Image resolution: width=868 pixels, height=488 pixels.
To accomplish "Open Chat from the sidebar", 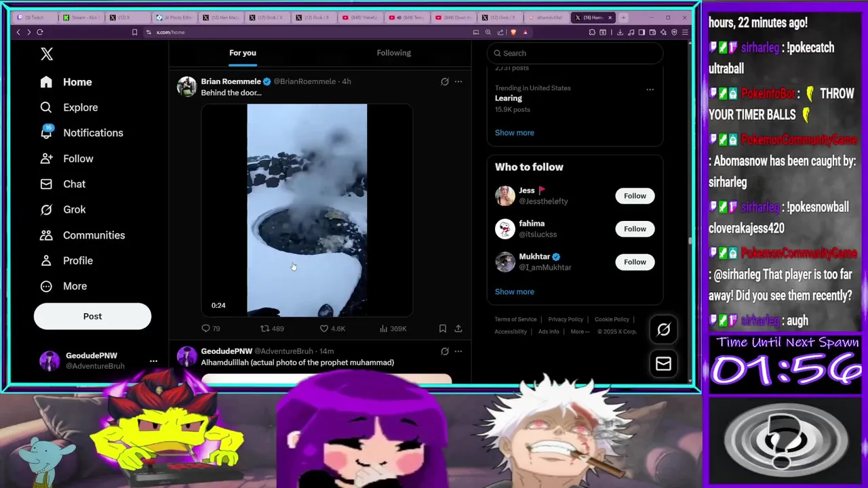I will [x=62, y=184].
